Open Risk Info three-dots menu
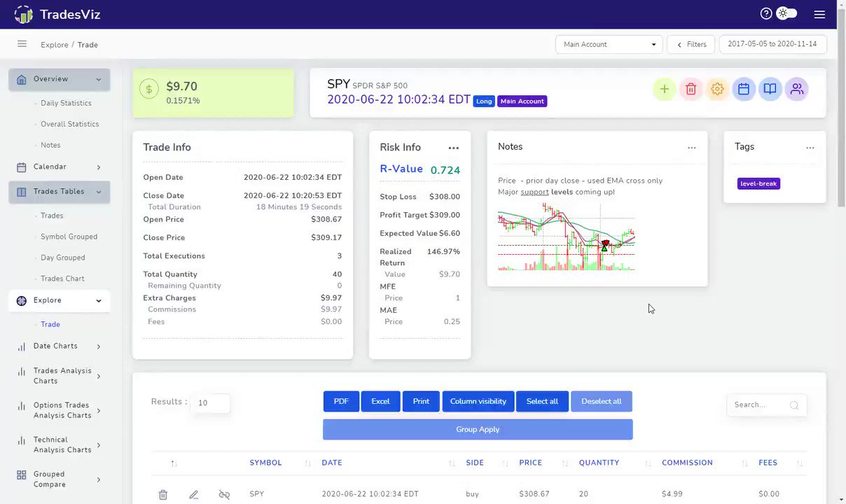Image resolution: width=846 pixels, height=504 pixels. (x=454, y=148)
